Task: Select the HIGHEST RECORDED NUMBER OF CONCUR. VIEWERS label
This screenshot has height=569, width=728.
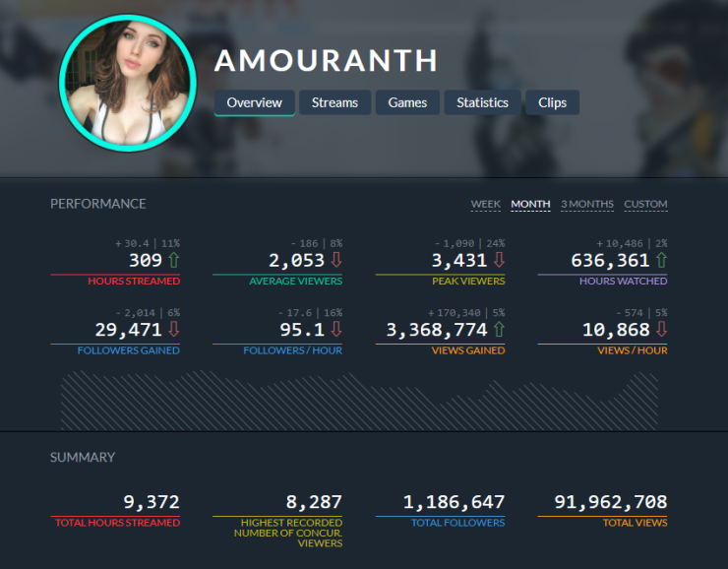Action: tap(288, 533)
